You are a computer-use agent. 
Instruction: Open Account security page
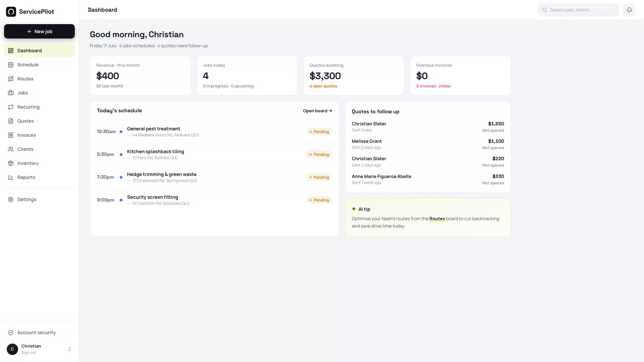(39, 333)
